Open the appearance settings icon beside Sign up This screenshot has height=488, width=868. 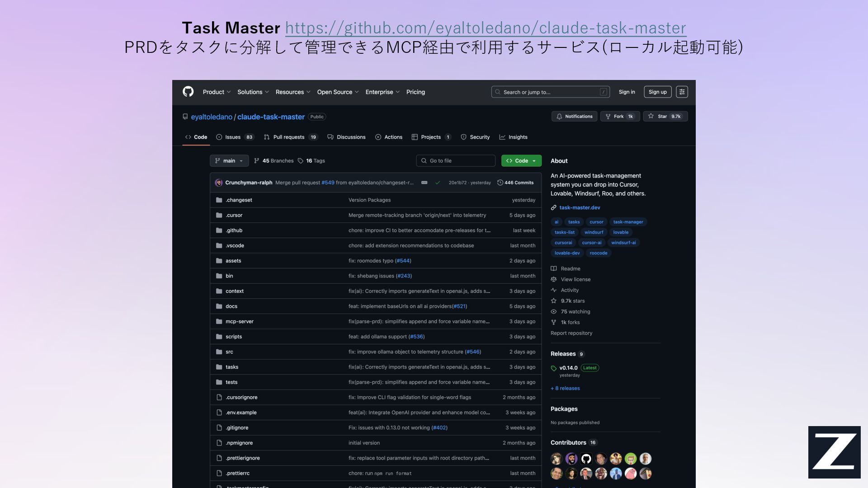click(682, 92)
